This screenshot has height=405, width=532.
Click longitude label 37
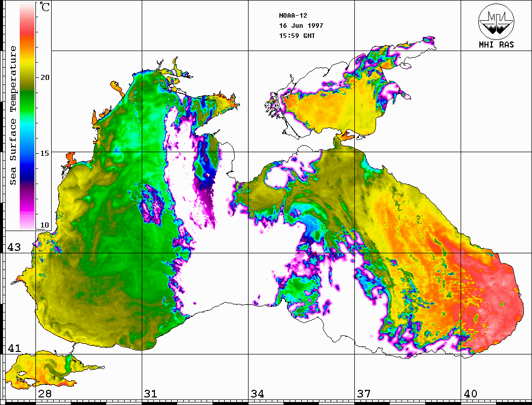364,394
